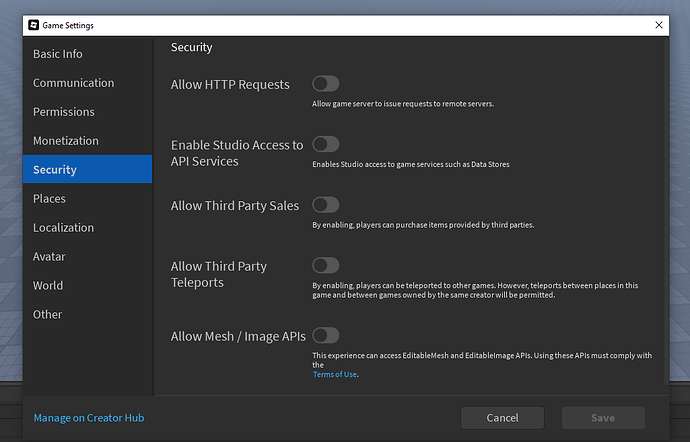
Task: Click the Roblox Studio icon in title bar
Action: pyautogui.click(x=34, y=24)
